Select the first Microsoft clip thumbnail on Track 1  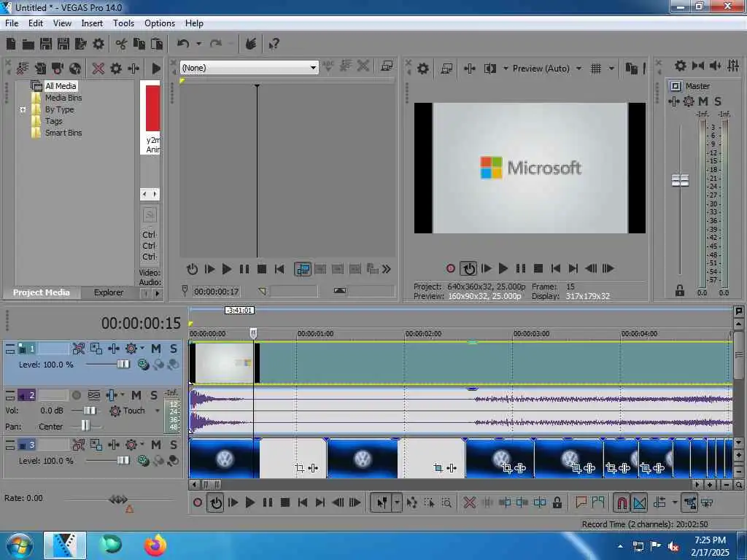225,363
